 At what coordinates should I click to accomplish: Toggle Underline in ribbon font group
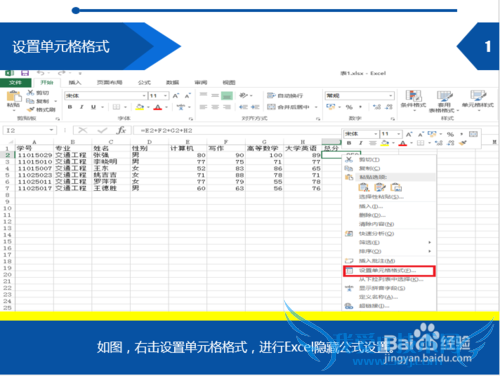point(93,107)
